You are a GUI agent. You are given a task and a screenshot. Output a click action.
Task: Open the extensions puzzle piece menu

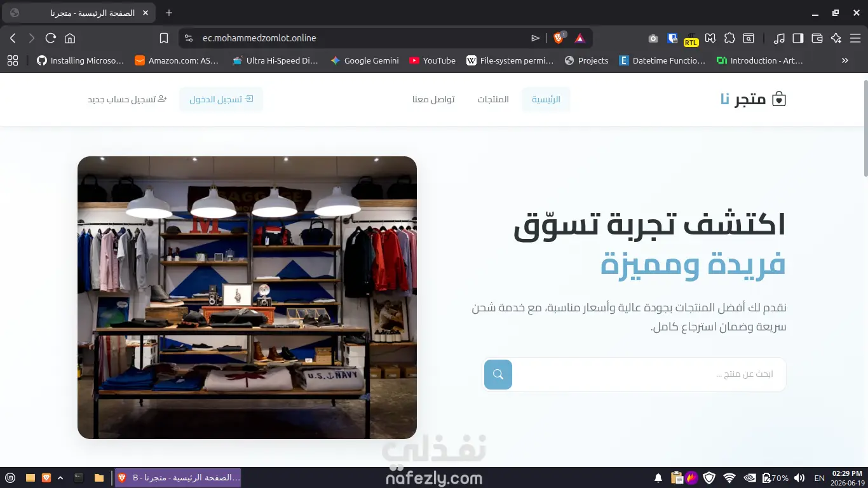[729, 38]
